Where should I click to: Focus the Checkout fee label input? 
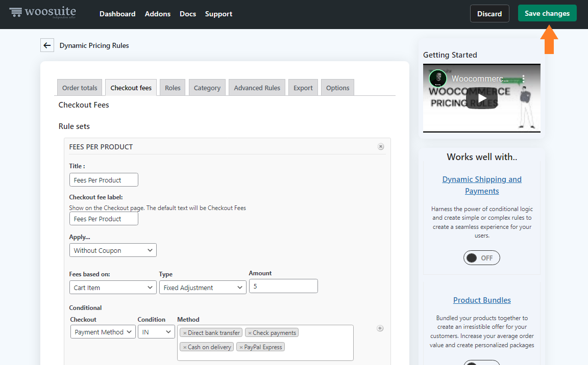click(104, 219)
